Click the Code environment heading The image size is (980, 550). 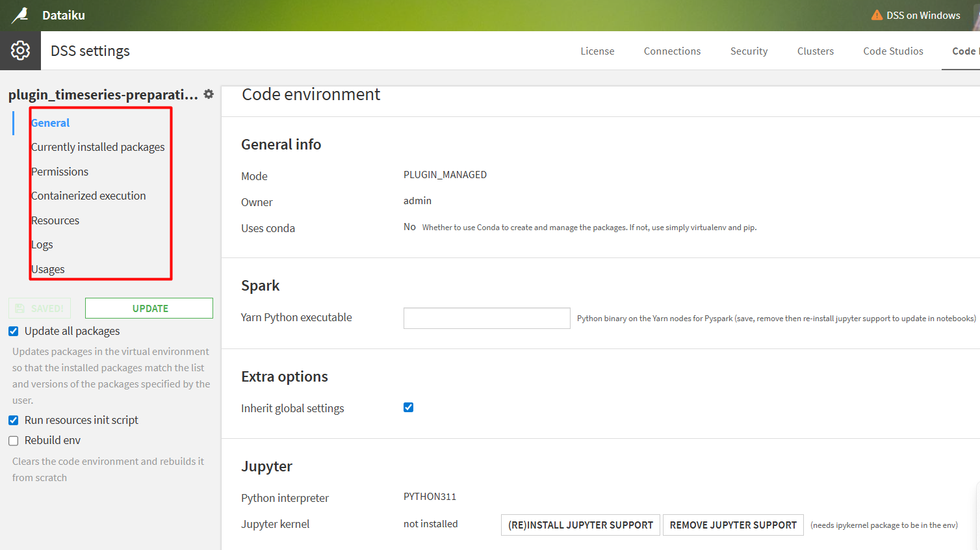click(x=311, y=94)
